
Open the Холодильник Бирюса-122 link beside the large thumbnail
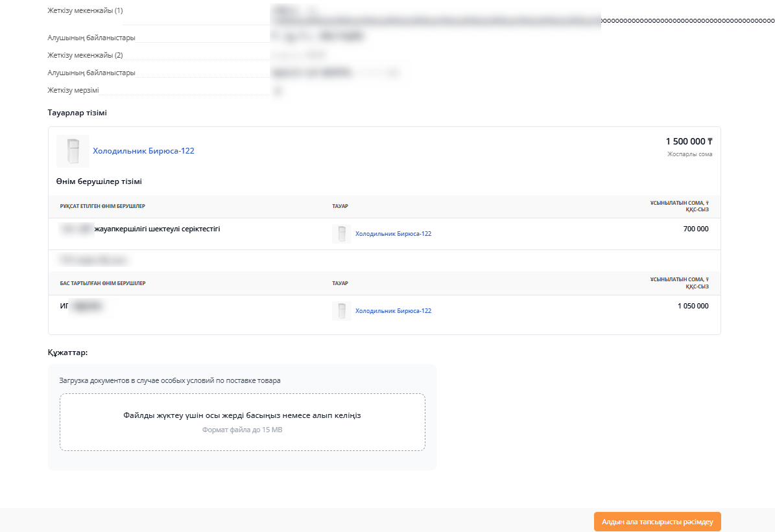[x=143, y=151]
